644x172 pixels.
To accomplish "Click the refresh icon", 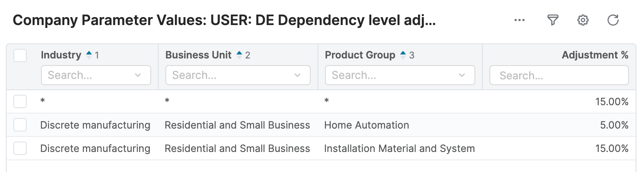I will click(613, 20).
